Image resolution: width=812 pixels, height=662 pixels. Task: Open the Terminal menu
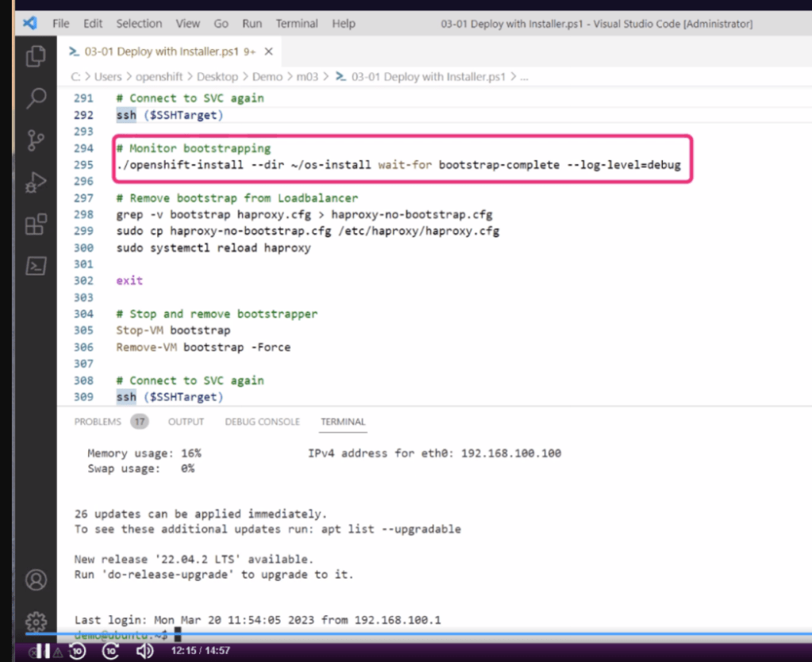click(297, 24)
